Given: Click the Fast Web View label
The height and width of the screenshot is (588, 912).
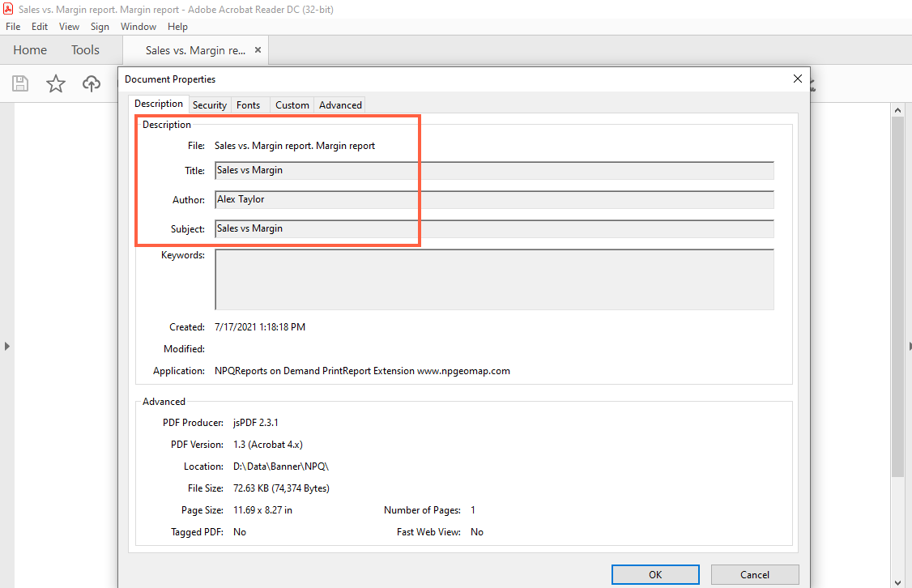Looking at the screenshot, I should pyautogui.click(x=428, y=532).
